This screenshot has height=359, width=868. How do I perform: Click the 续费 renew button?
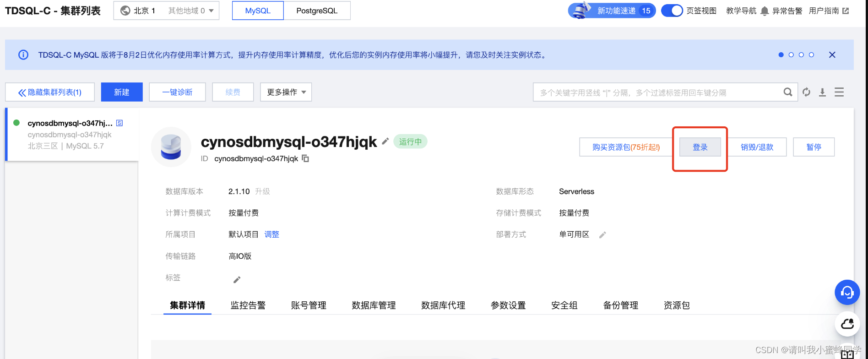(x=233, y=92)
